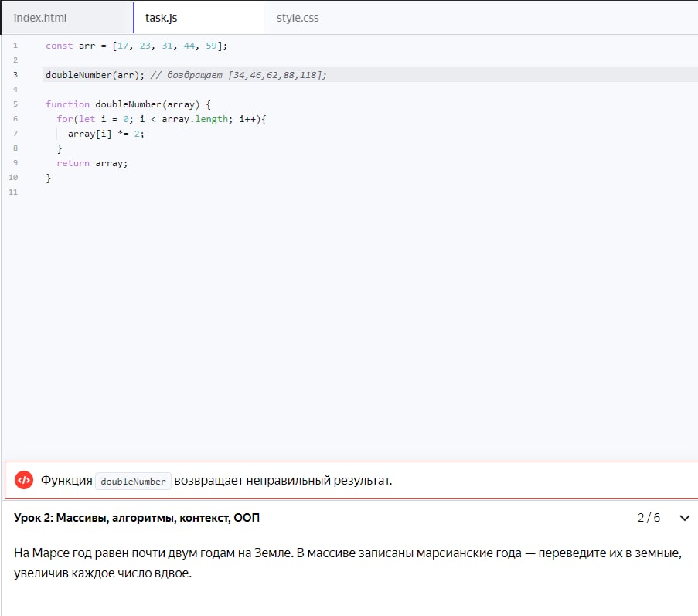Click the for loop header line
This screenshot has width=698, height=616.
[161, 119]
